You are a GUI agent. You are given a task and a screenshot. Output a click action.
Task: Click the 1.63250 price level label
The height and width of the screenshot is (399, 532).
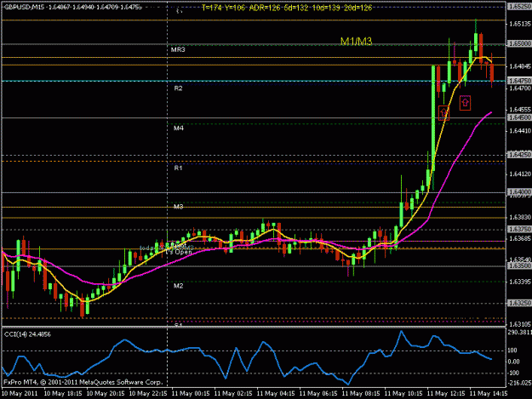pos(519,303)
